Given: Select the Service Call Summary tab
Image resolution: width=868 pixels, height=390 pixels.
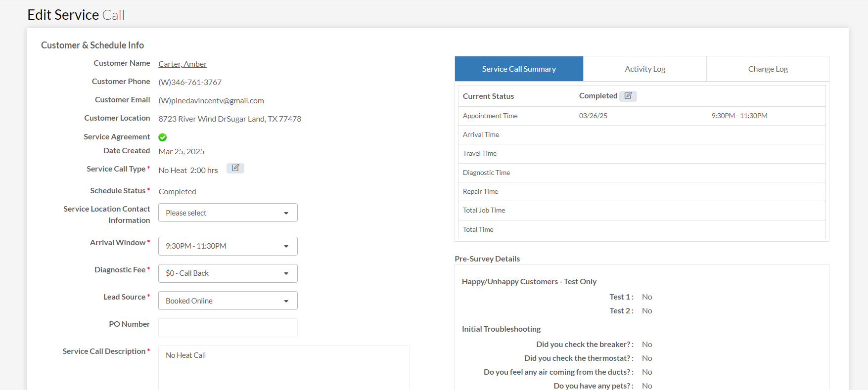Looking at the screenshot, I should pos(519,69).
